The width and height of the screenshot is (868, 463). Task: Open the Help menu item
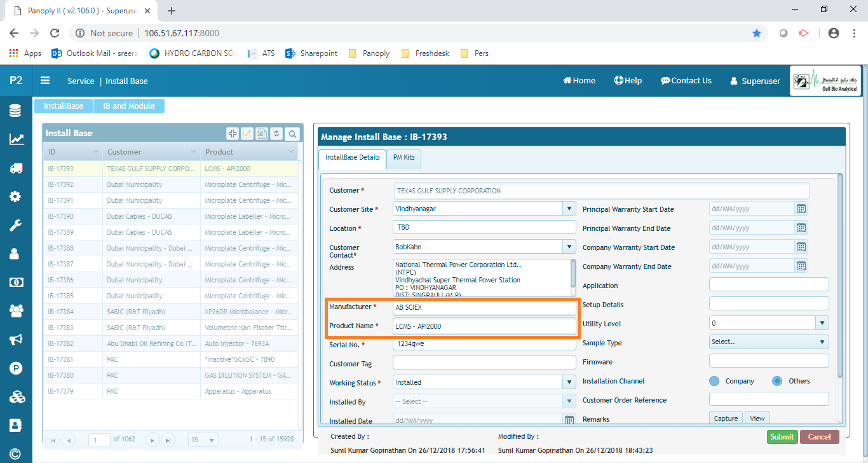tap(628, 81)
